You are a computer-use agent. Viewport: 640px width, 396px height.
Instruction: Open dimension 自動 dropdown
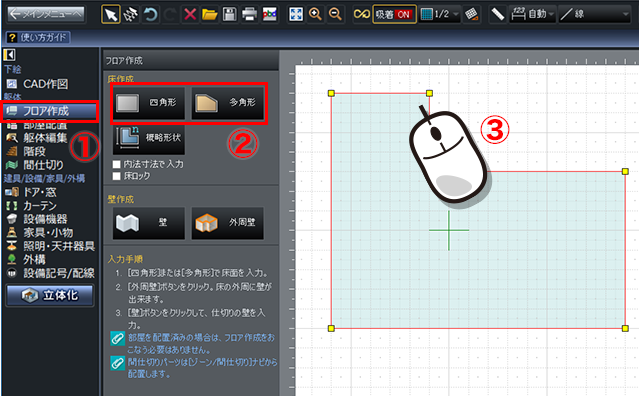(x=533, y=14)
